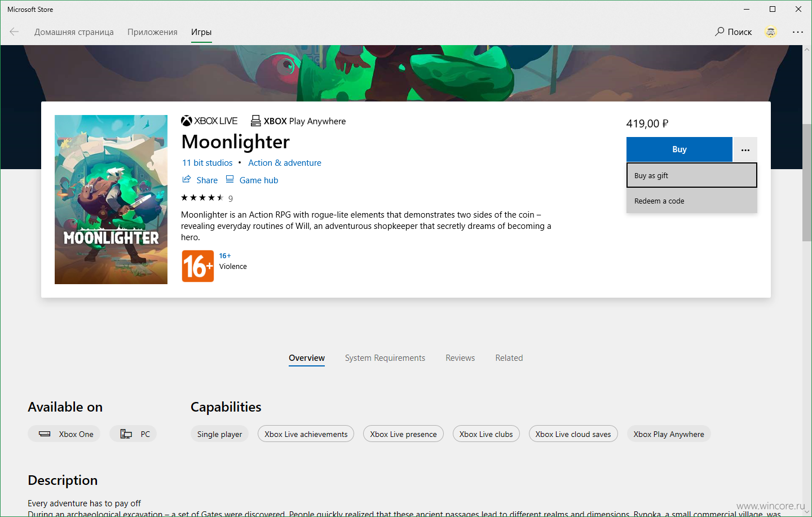Click the Violence rating descriptor
This screenshot has height=517, width=812.
click(x=233, y=267)
